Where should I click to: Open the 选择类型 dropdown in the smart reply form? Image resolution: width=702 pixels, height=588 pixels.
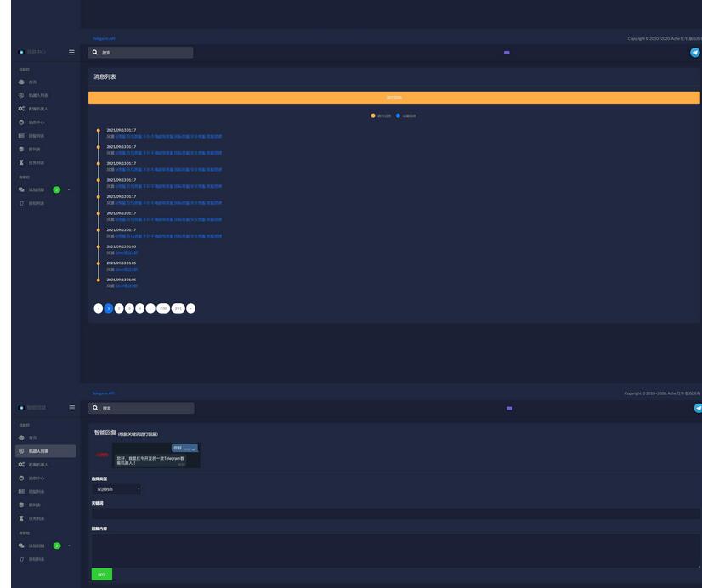coord(116,489)
